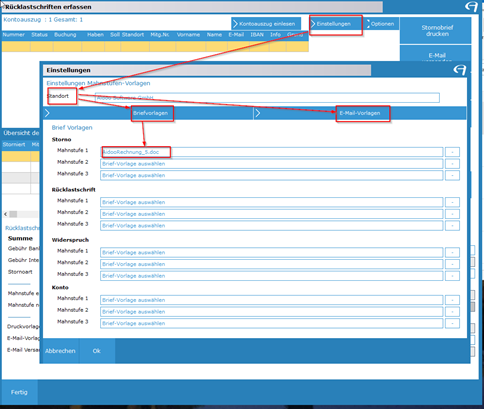Click browse button for Rücklastschrift Mahnstufe 2

[x=452, y=214]
